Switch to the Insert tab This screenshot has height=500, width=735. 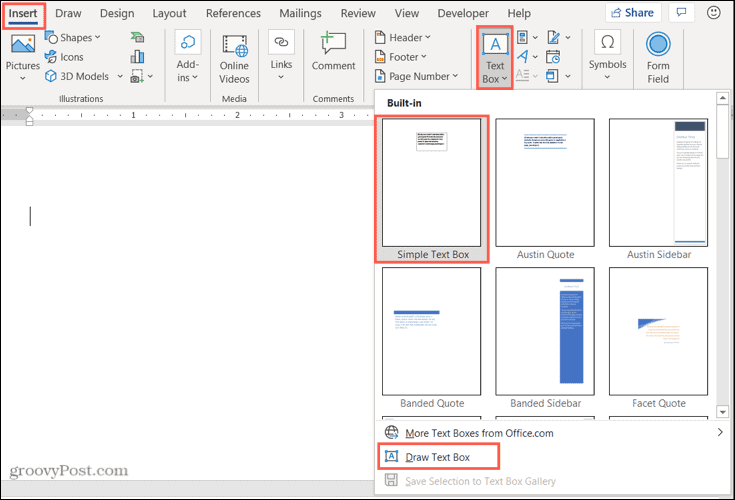(x=22, y=14)
